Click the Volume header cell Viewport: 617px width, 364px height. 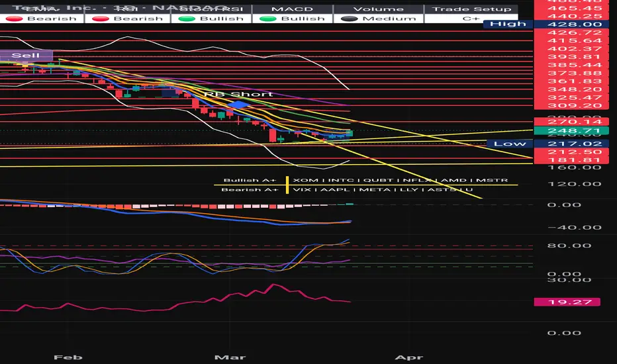(378, 9)
